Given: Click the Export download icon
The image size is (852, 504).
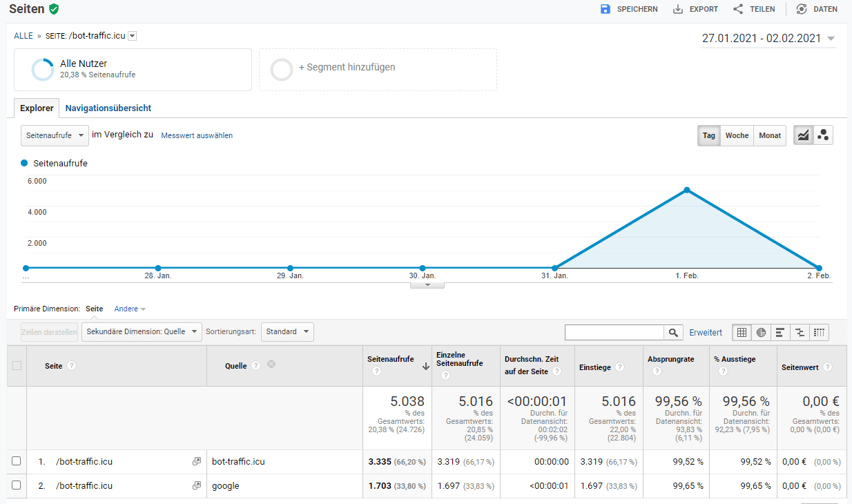Looking at the screenshot, I should tap(678, 9).
